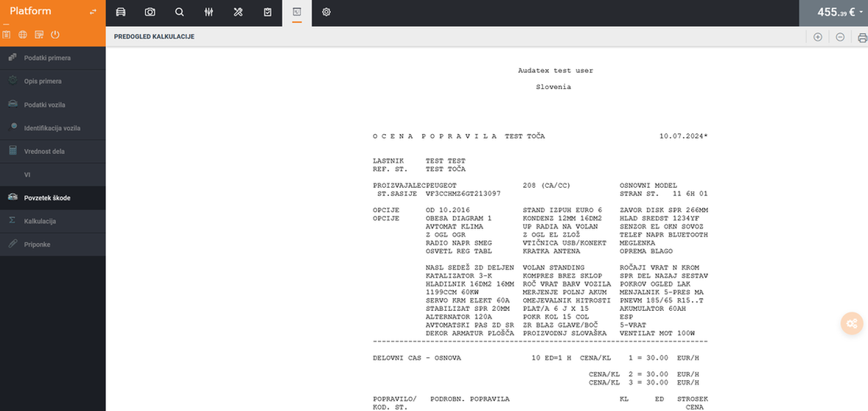This screenshot has height=411, width=868.
Task: Zoom in on the calculation preview
Action: pos(817,37)
